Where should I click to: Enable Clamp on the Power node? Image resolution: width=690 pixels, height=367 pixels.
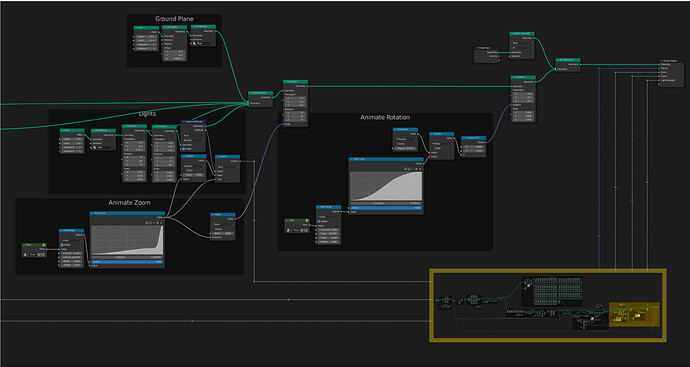[x=213, y=229]
